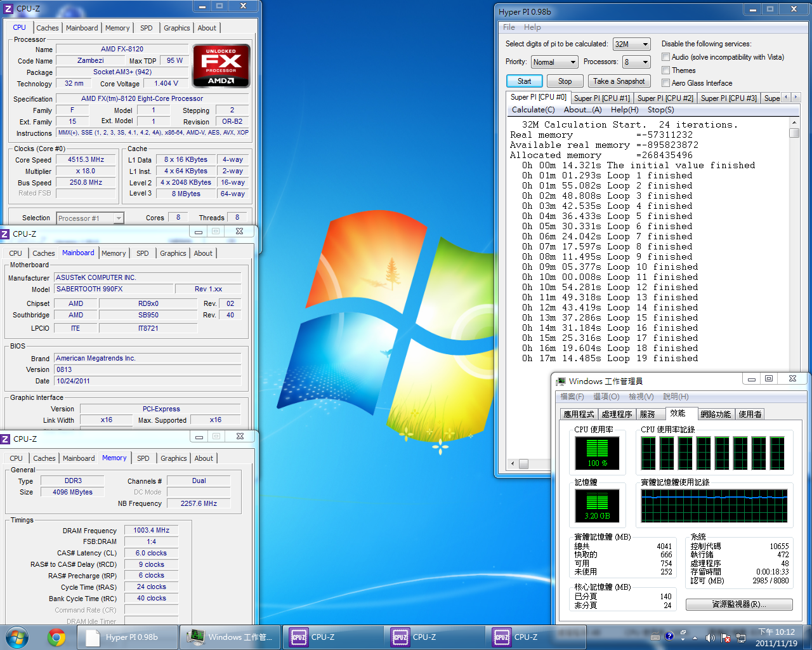
Task: Open About...(A) menu in Super PI
Action: click(582, 110)
